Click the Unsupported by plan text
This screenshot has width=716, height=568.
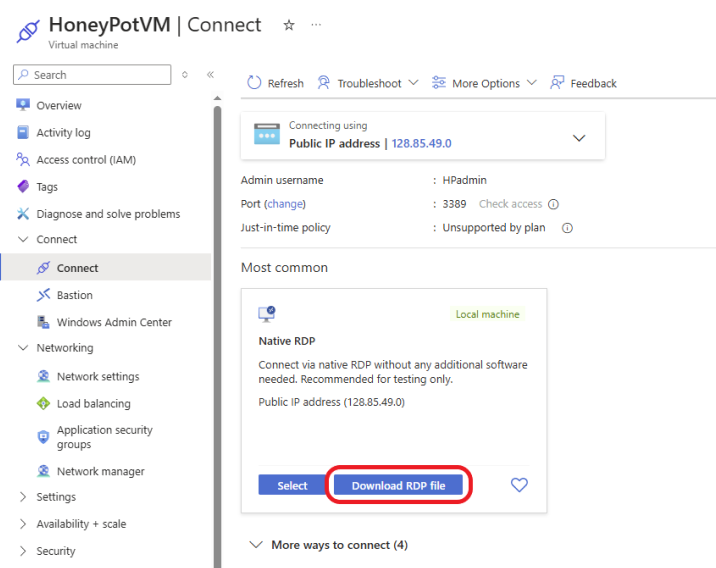[494, 228]
